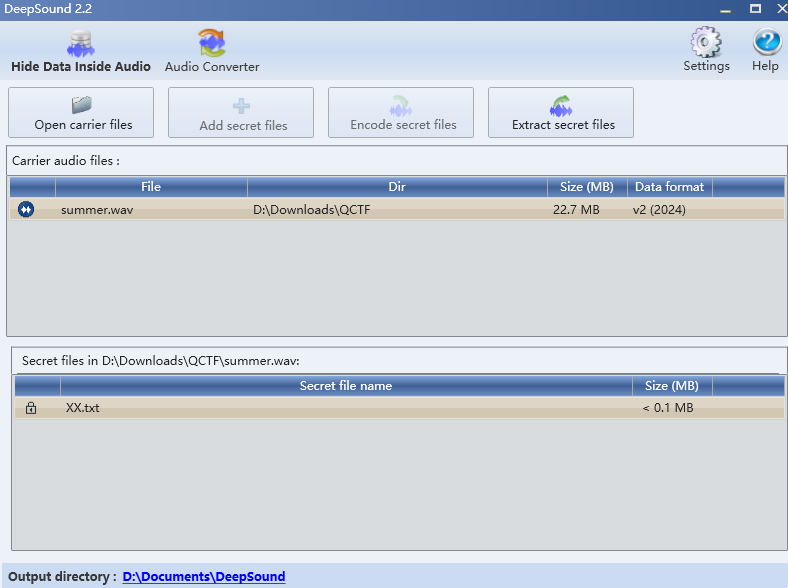This screenshot has height=588, width=788.
Task: Minimize the DeepSound window
Action: (725, 9)
